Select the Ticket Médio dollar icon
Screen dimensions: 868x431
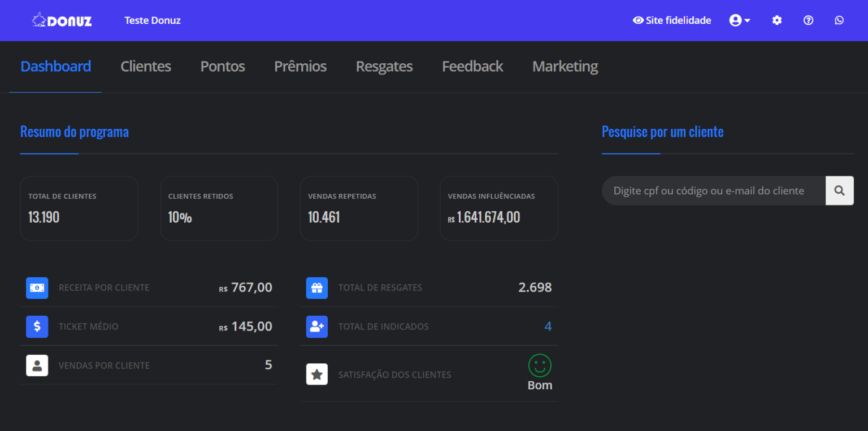point(37,326)
